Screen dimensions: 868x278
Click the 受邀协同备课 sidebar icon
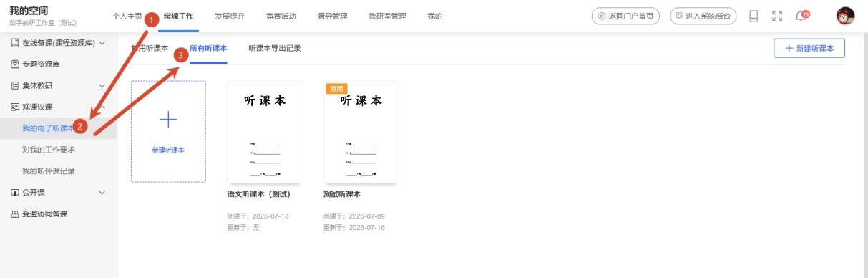point(14,214)
